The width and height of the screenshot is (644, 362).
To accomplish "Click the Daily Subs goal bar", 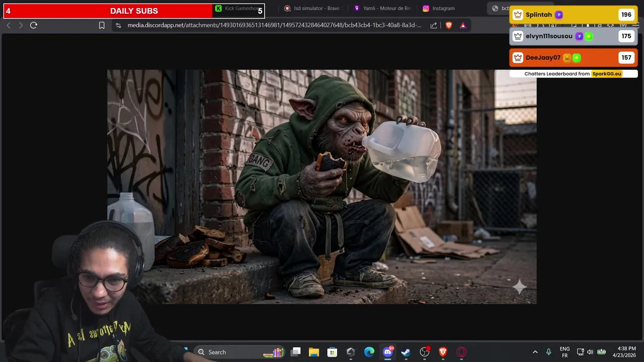I will (x=134, y=11).
